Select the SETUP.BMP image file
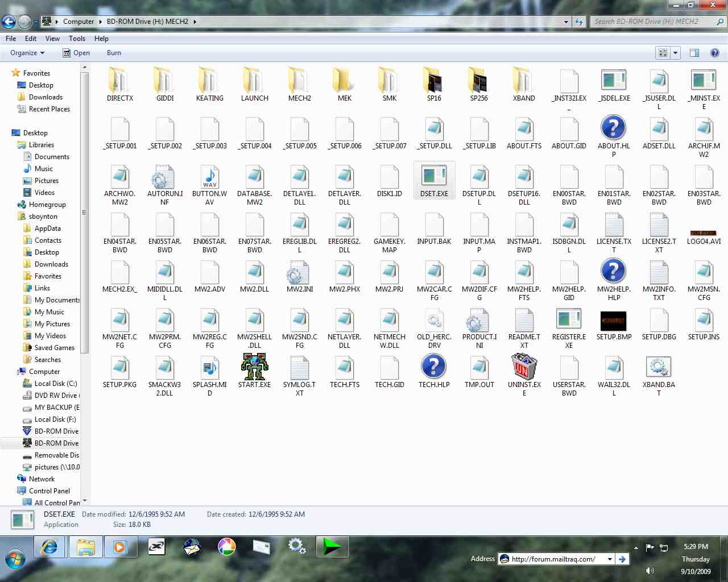The height and width of the screenshot is (582, 728). (x=614, y=320)
